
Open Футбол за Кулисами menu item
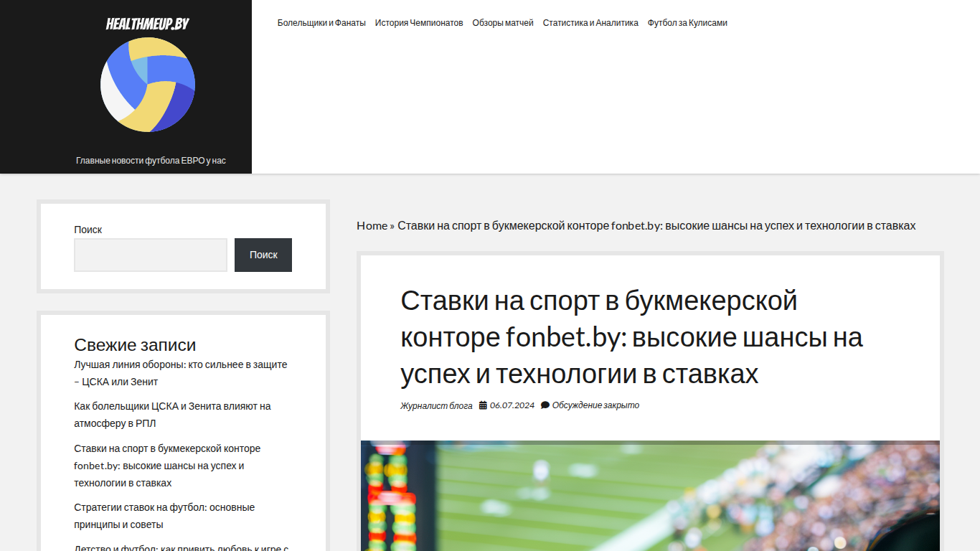(687, 23)
